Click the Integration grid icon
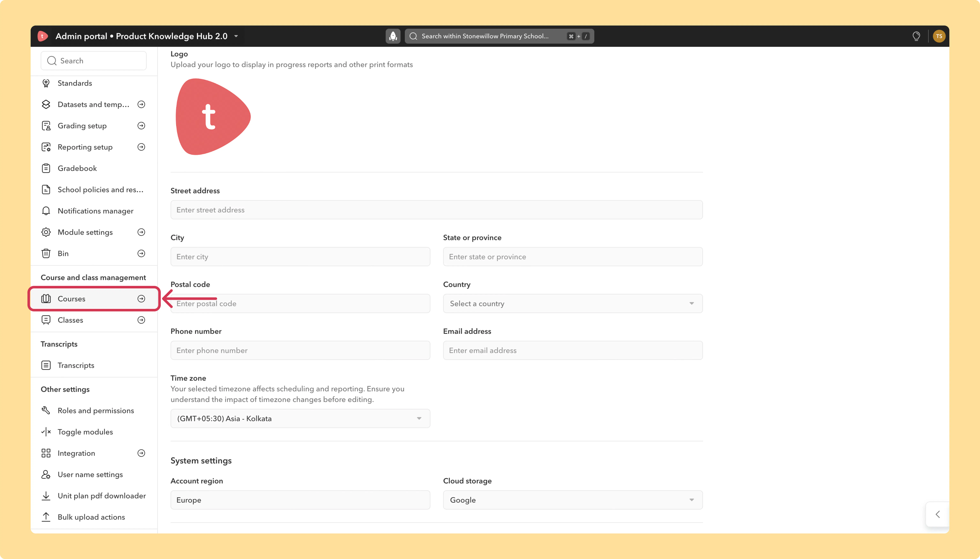Viewport: 980px width, 559px height. pos(46,453)
